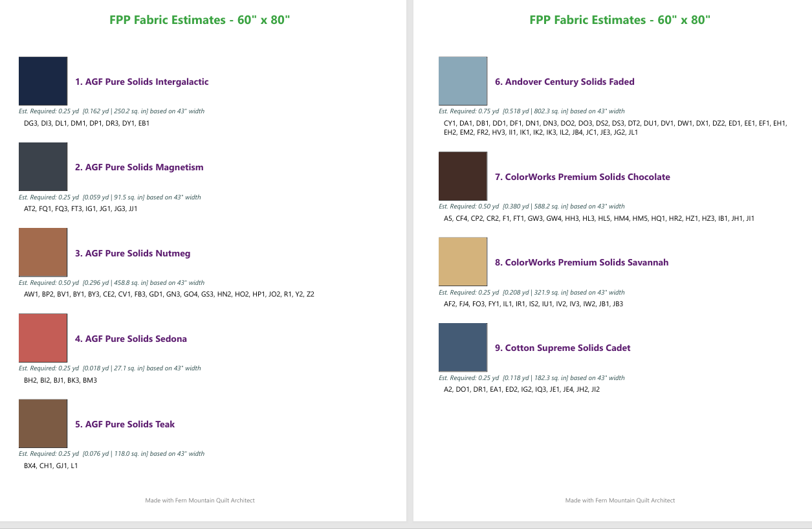Click piece list 'AW1, BP2, BV1, BY1, BY3...'
812x529 pixels.
point(169,294)
